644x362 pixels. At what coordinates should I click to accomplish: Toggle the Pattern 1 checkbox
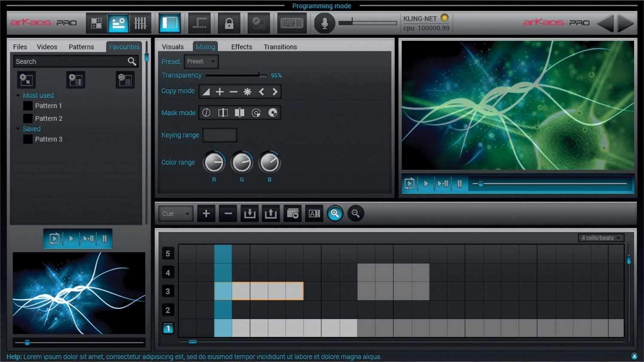click(x=27, y=106)
